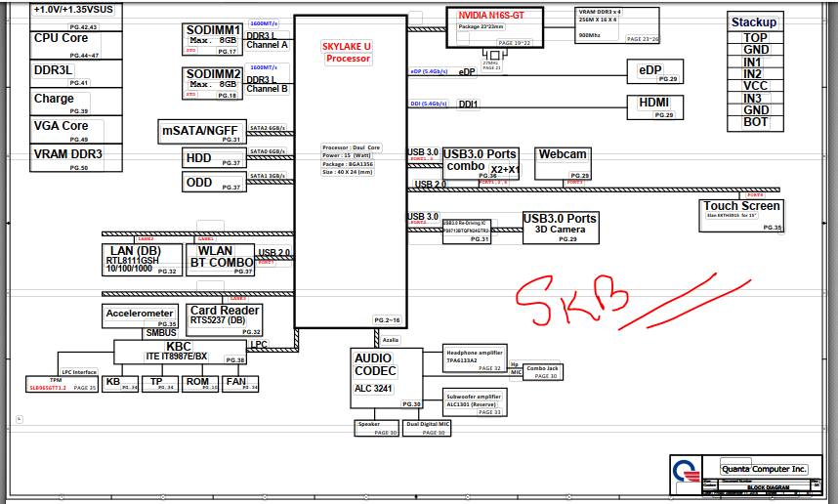Select the AUDIO CODEC ALC 3241 block
This screenshot has width=838, height=504.
pos(387,378)
